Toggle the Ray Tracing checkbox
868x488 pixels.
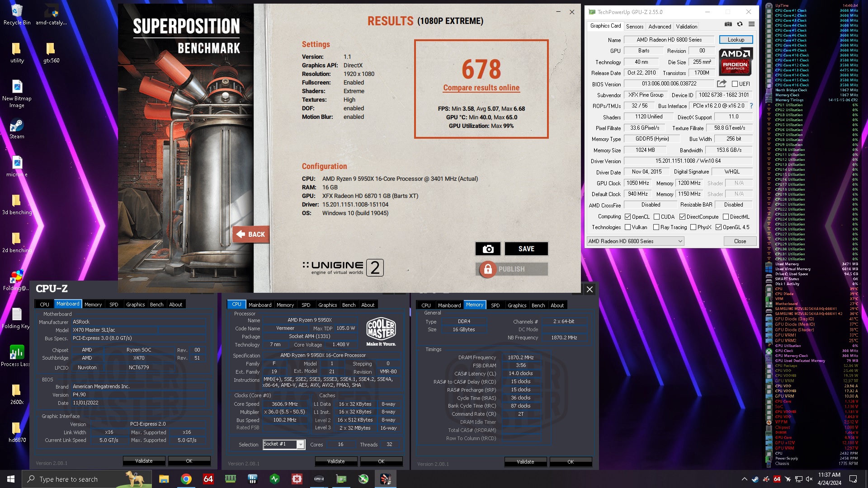(656, 227)
